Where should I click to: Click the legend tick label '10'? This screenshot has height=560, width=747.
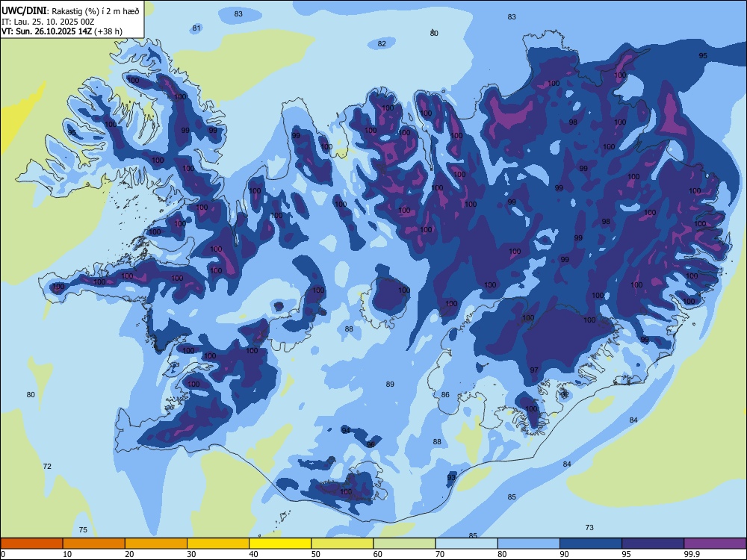pos(67,554)
